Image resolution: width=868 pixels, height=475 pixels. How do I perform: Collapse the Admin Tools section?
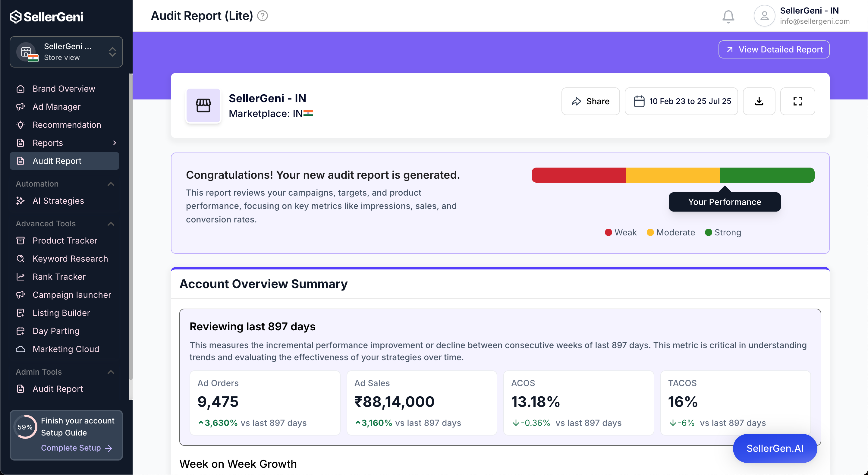click(111, 372)
